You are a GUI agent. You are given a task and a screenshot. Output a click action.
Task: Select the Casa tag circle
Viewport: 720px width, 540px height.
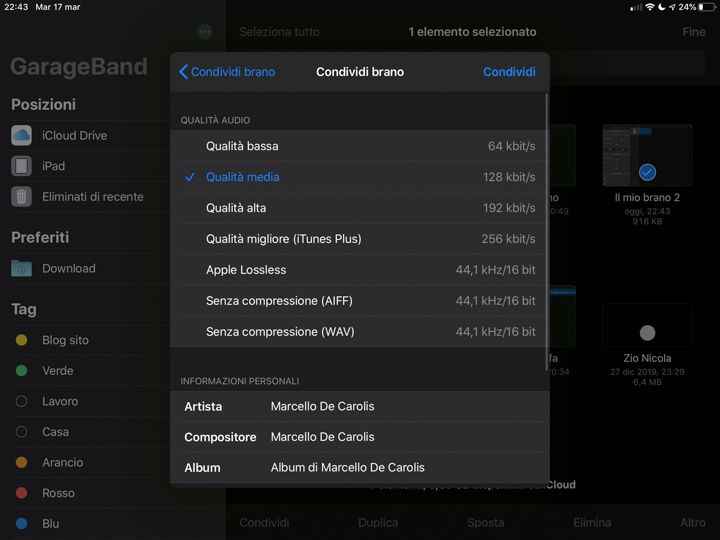pos(22,432)
